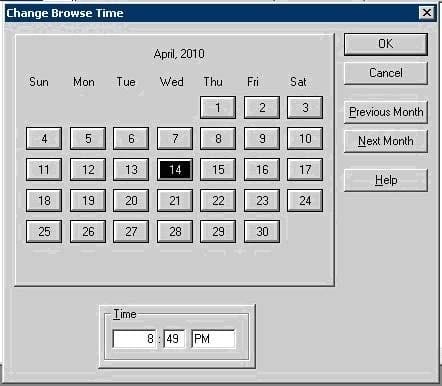The height and width of the screenshot is (386, 442).
Task: Cancel the Change Browse Time dialog
Action: tap(386, 73)
